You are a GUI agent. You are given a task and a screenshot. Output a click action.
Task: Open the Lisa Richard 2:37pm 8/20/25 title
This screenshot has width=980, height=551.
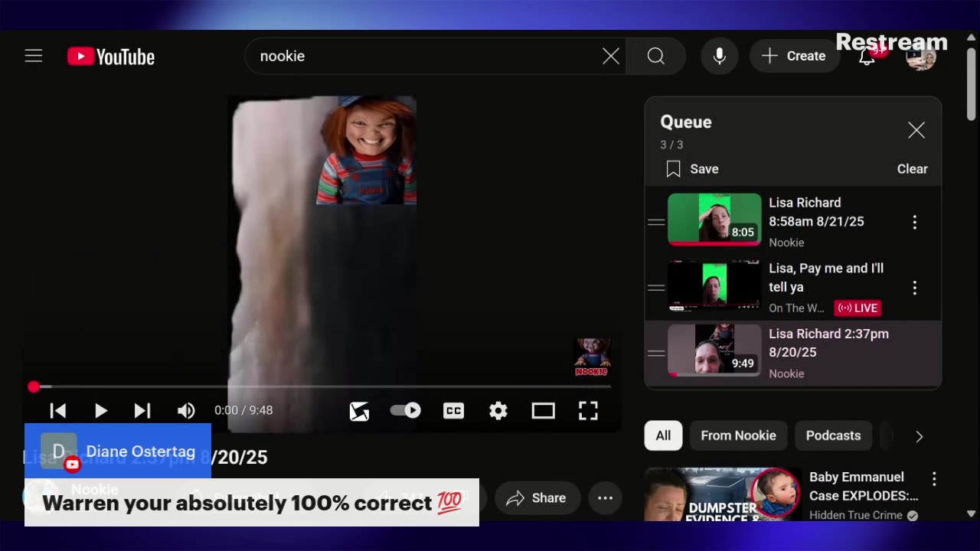828,343
